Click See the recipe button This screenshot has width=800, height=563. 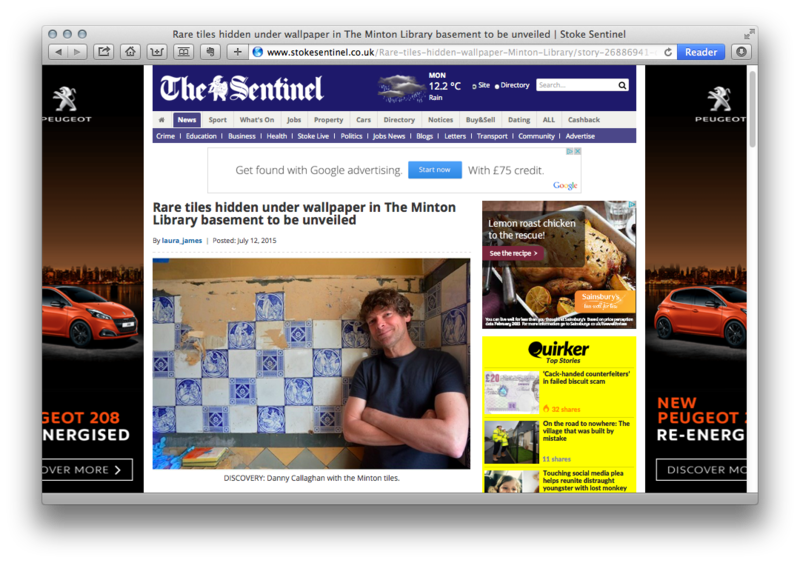[513, 253]
